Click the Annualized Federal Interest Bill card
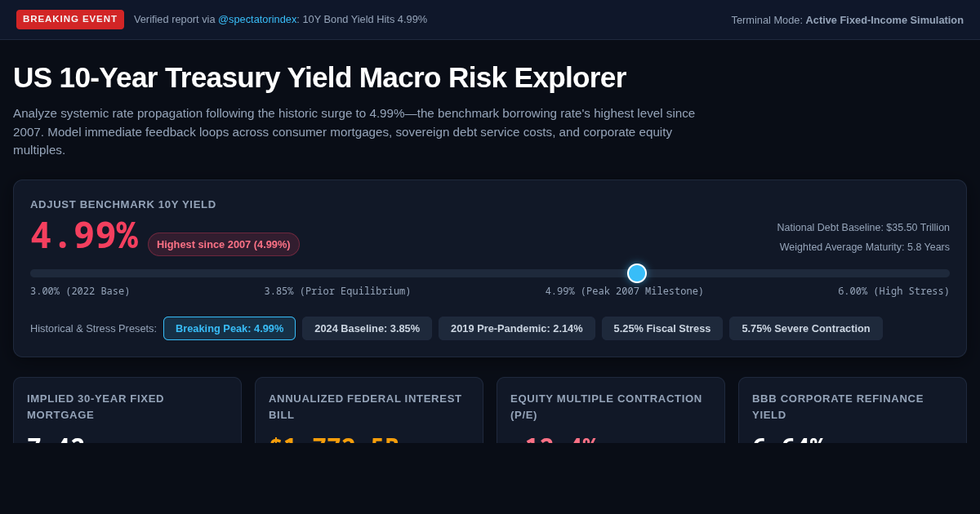 369,410
